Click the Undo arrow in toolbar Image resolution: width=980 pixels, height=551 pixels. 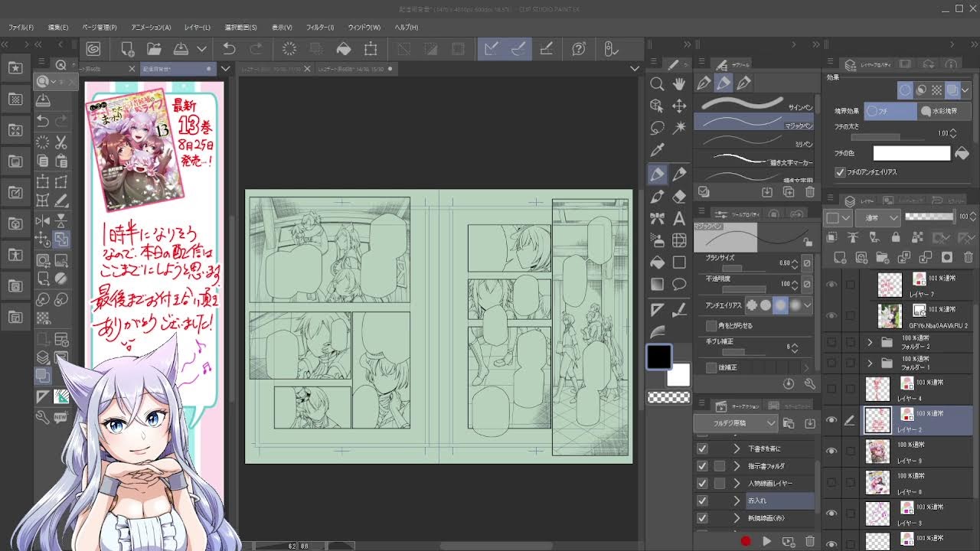[229, 49]
